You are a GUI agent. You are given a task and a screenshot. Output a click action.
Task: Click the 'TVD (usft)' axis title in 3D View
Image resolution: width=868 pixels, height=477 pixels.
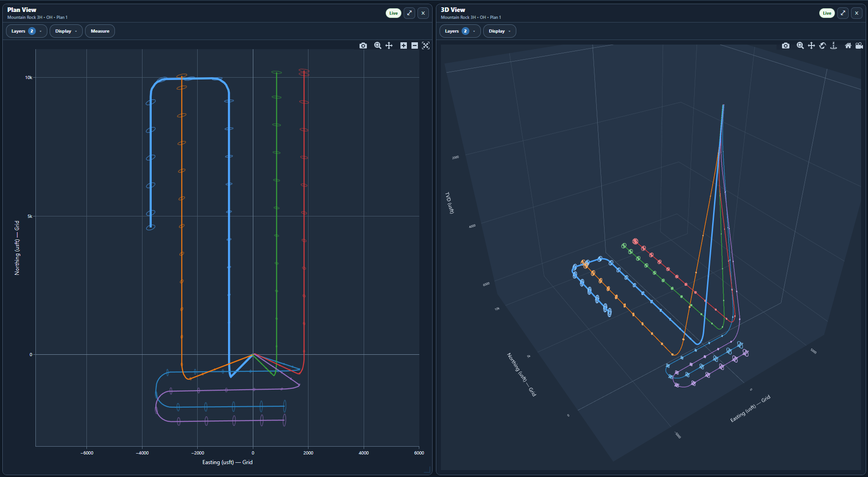click(450, 203)
